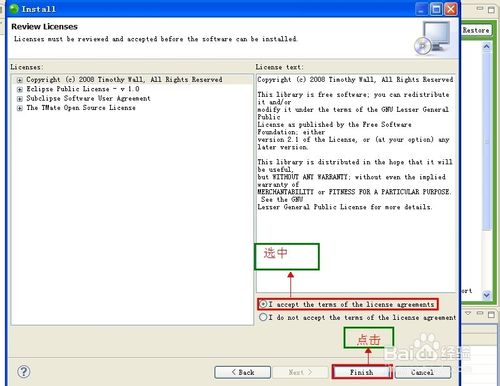
Task: Minimize the Install dialog window
Action: point(422,9)
